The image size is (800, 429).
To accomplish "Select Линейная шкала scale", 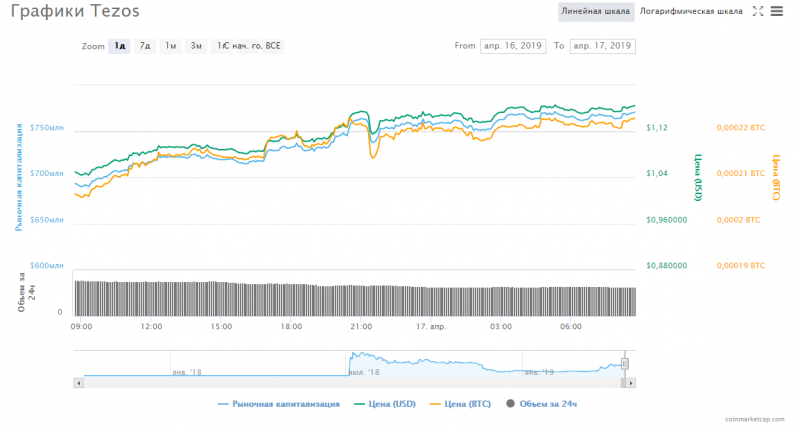I will coord(595,12).
